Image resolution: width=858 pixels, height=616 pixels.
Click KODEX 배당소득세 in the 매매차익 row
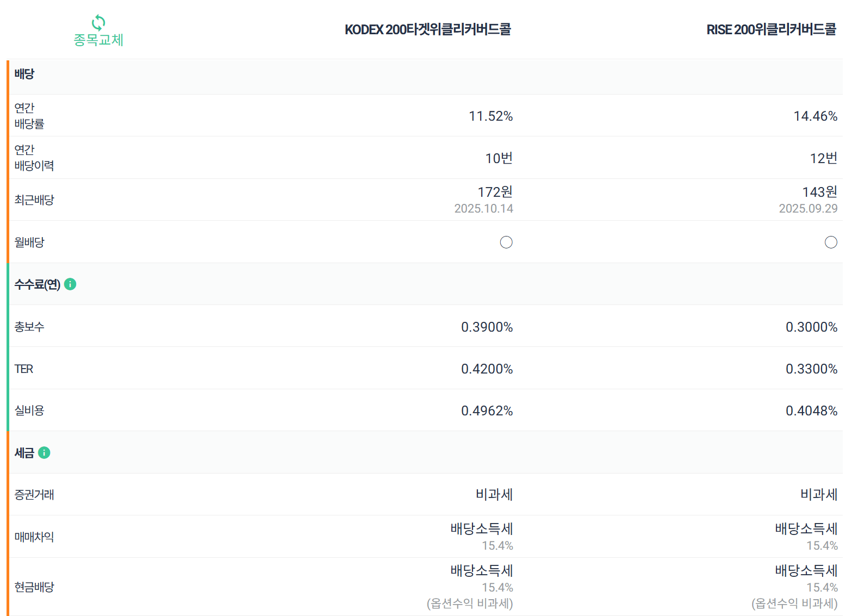482,528
